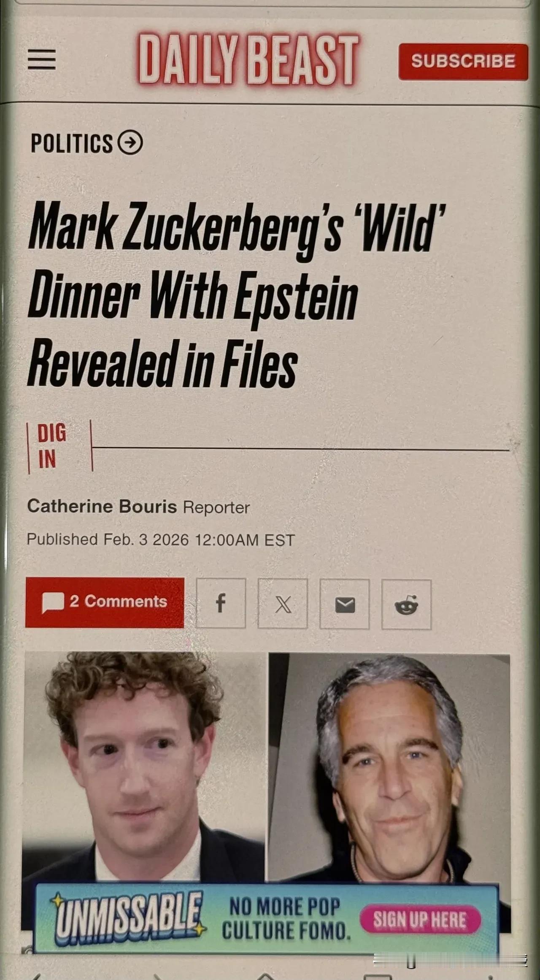The image size is (540, 980).
Task: Open author Catherine Bouris profile
Action: point(102,506)
